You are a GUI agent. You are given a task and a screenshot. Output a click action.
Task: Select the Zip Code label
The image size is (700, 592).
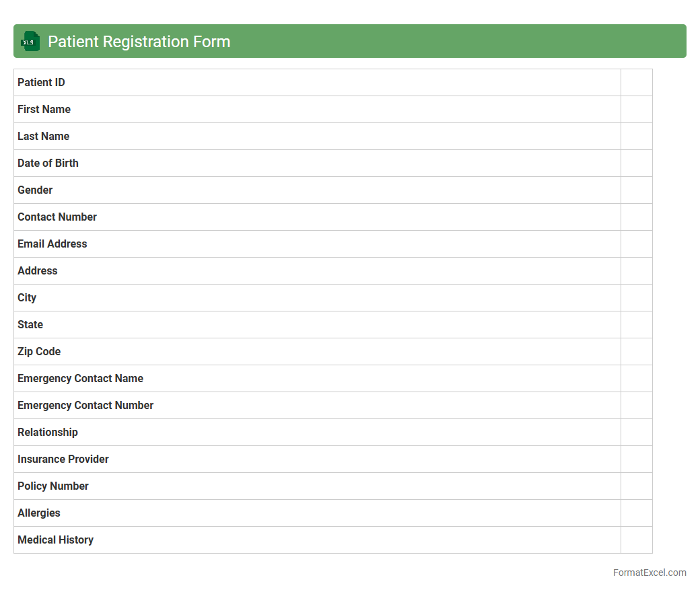click(39, 352)
